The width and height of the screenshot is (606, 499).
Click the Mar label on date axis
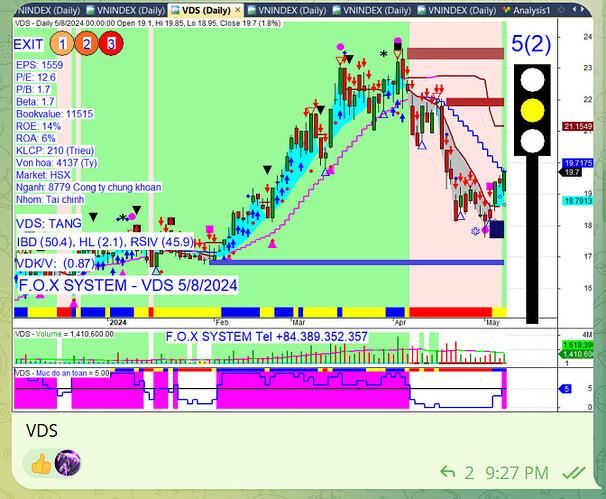point(298,322)
